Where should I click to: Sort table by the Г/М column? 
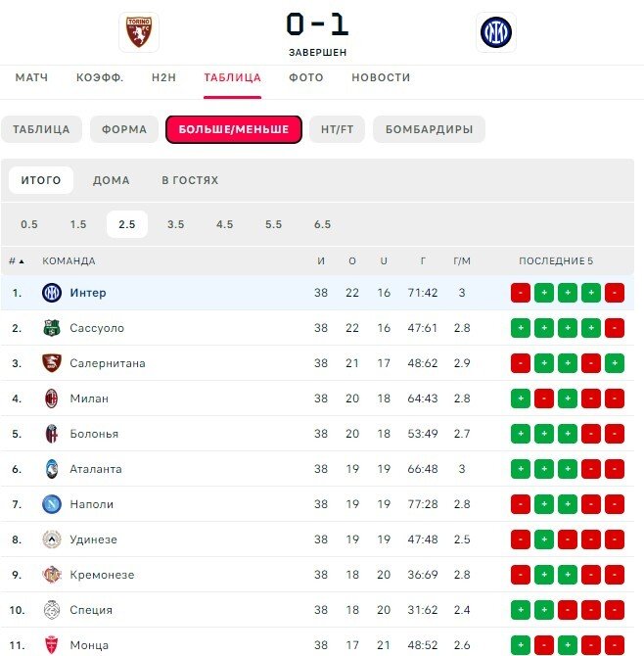click(462, 261)
